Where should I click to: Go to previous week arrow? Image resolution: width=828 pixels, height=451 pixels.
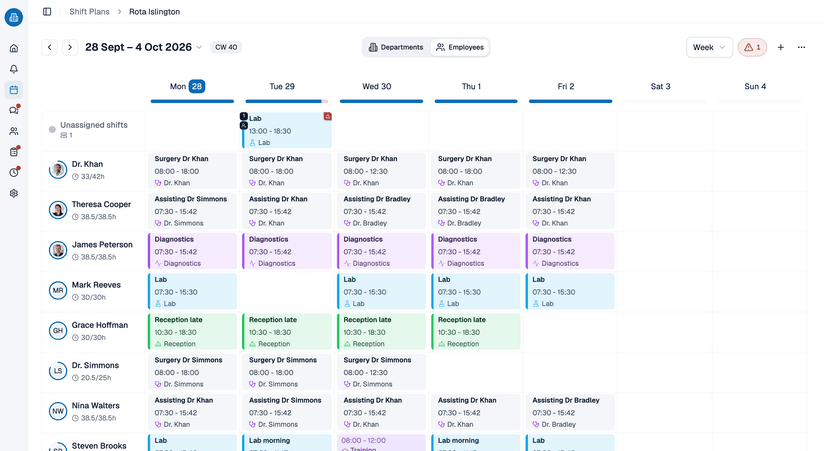click(x=50, y=47)
